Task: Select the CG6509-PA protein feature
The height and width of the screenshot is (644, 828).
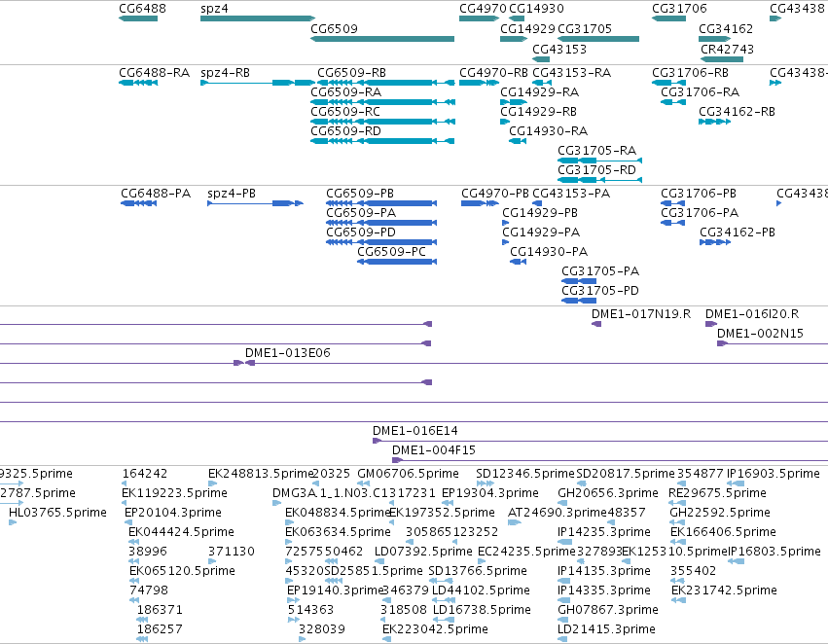Action: (381, 224)
